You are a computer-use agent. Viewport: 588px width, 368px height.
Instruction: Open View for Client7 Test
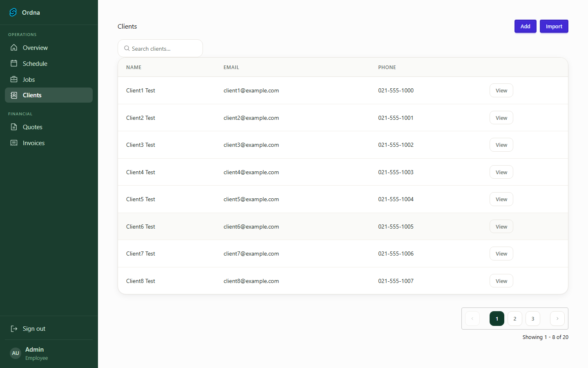pyautogui.click(x=501, y=254)
